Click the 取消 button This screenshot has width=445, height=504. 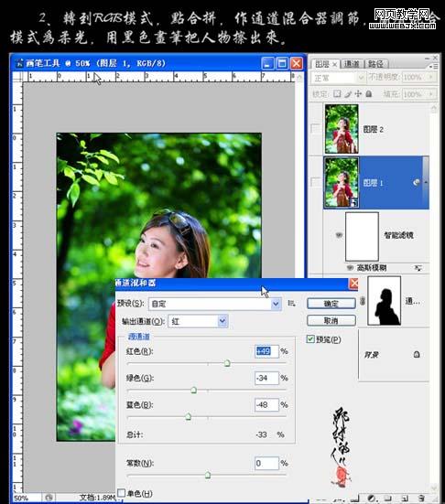pyautogui.click(x=331, y=320)
